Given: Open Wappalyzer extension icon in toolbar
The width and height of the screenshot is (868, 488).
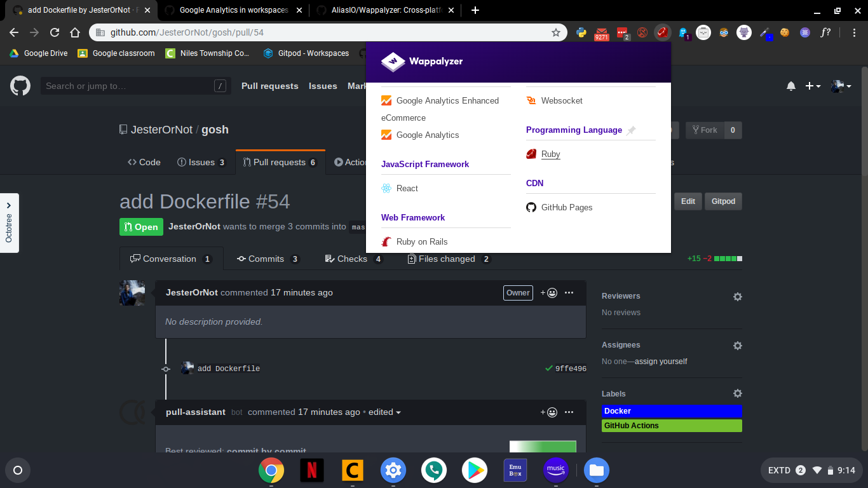Looking at the screenshot, I should tap(663, 32).
